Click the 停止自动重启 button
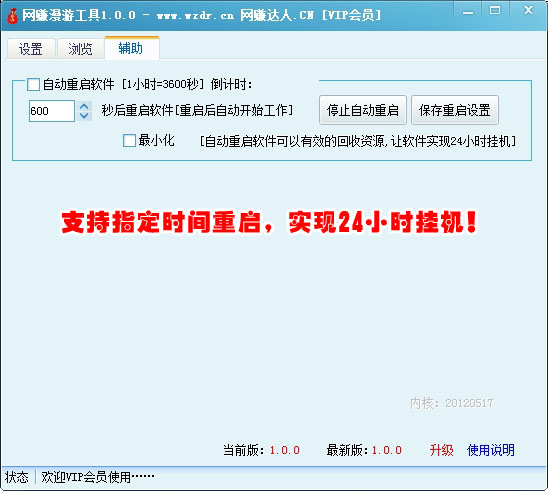Viewport: 548px width, 491px height. tap(363, 110)
